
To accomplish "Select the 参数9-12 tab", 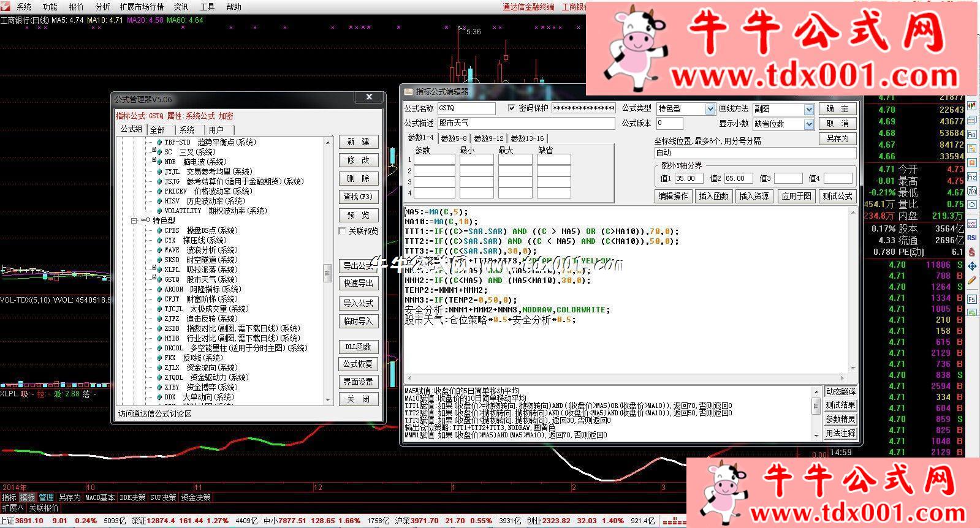I will click(x=488, y=138).
